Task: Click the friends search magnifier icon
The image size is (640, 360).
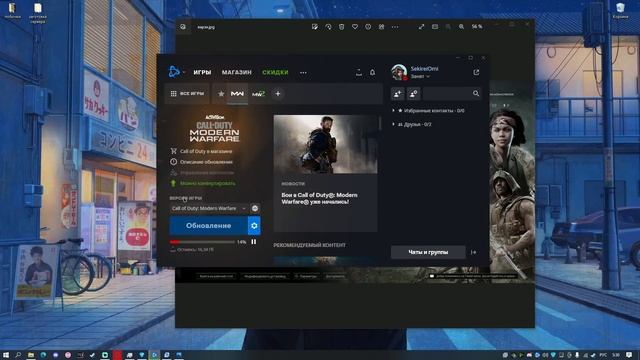Action: click(476, 94)
